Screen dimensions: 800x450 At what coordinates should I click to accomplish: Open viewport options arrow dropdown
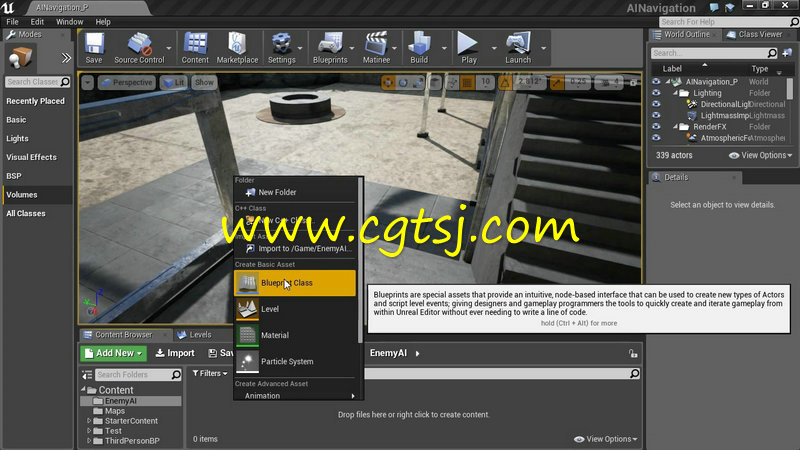pos(88,83)
